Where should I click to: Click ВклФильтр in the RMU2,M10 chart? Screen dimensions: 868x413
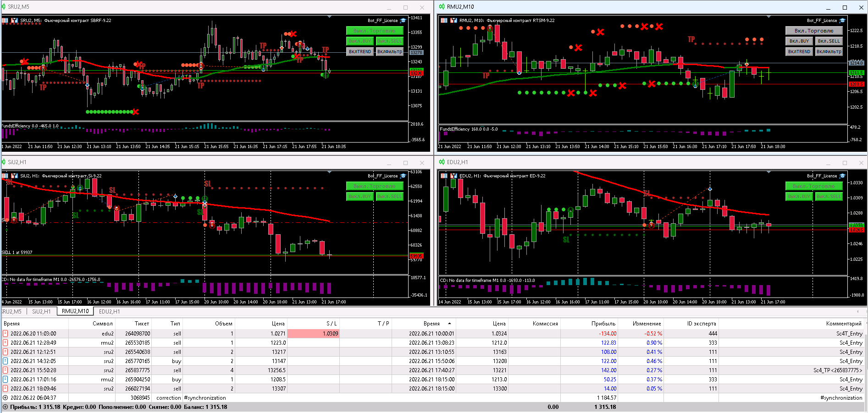(x=829, y=51)
